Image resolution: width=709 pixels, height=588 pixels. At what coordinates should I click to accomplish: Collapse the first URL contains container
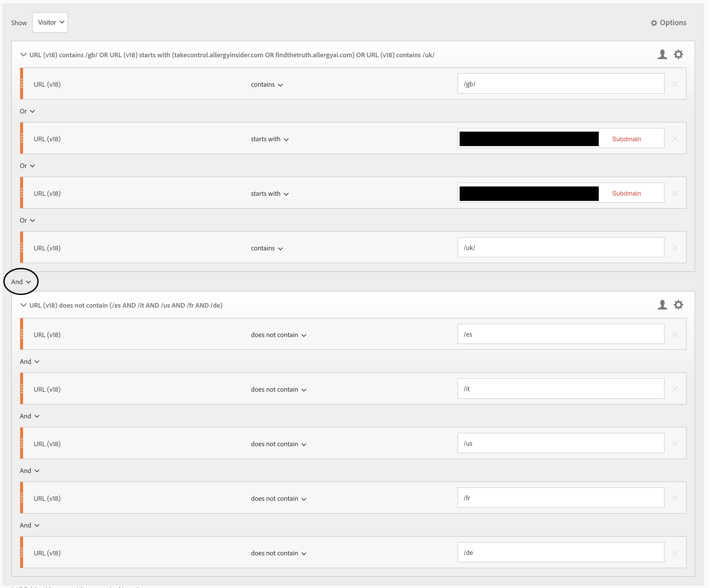pyautogui.click(x=23, y=55)
